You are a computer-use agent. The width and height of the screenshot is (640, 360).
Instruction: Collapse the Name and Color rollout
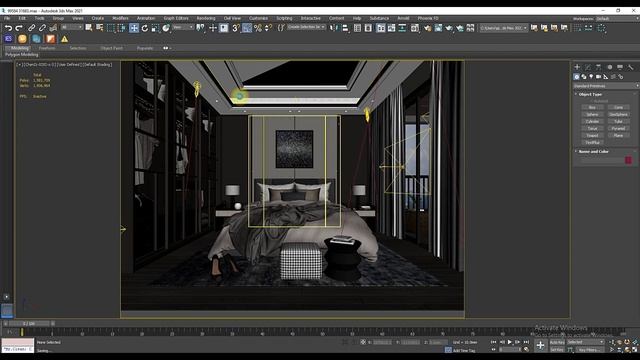[593, 151]
